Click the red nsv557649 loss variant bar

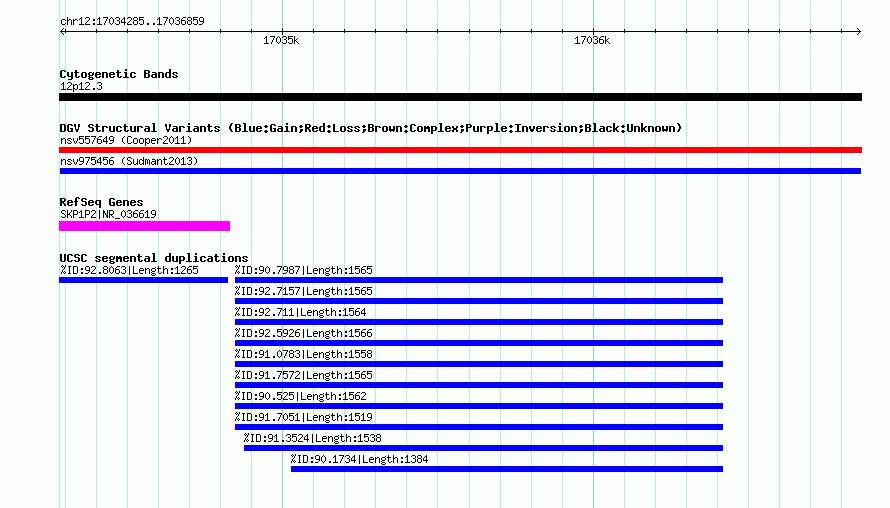pyautogui.click(x=460, y=150)
